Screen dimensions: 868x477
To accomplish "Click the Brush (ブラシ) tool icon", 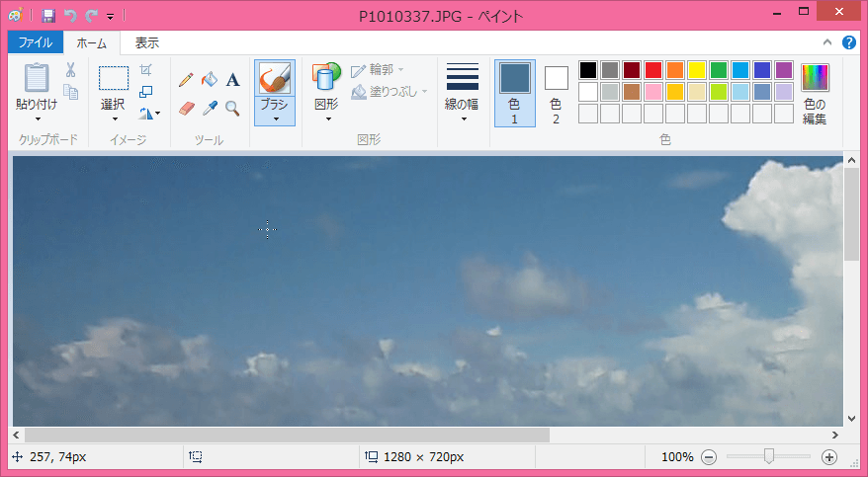I will click(x=275, y=78).
